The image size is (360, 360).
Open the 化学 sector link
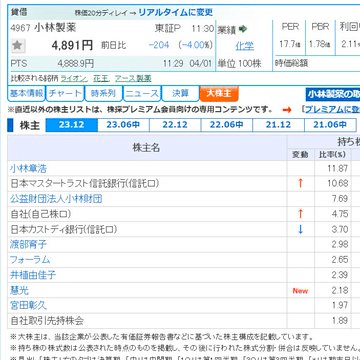tap(245, 46)
